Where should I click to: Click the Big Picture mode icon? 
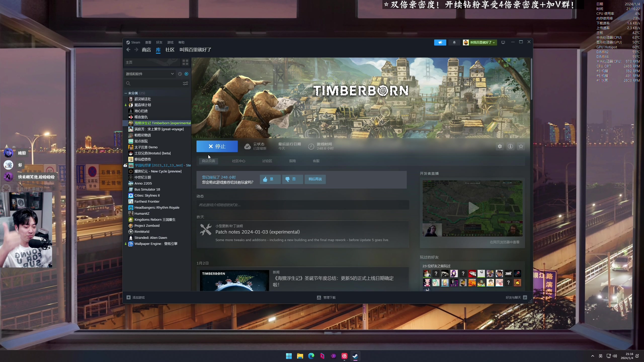pos(503,42)
